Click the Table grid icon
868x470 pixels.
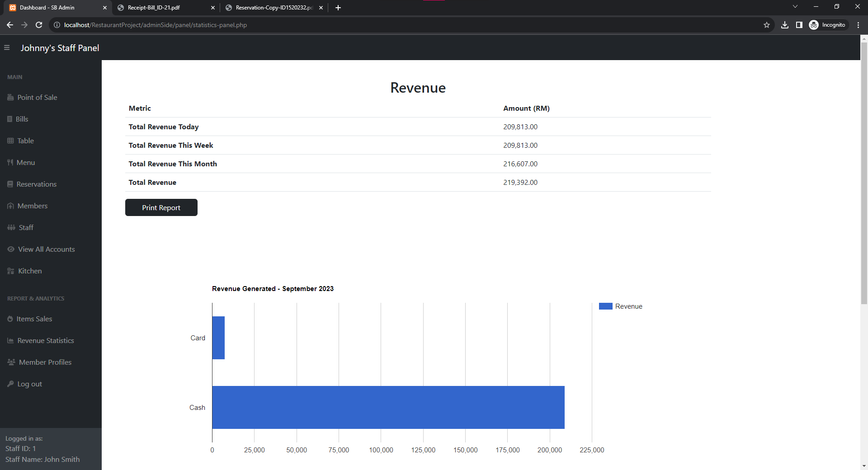point(10,141)
